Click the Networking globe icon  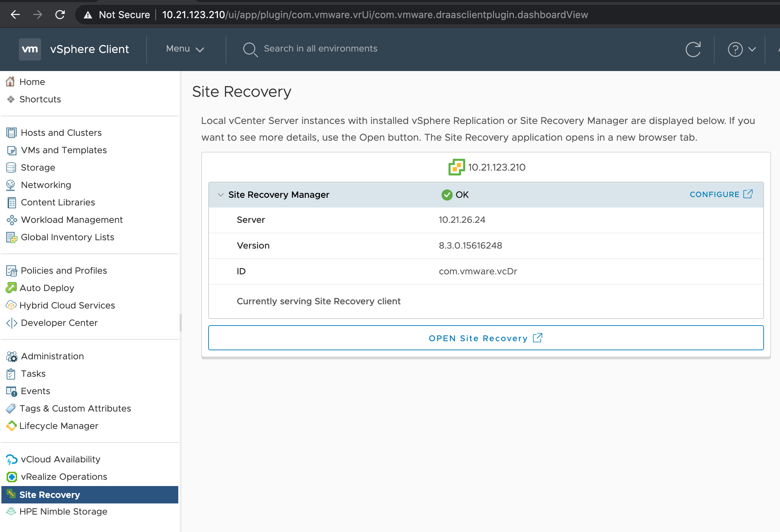11,185
